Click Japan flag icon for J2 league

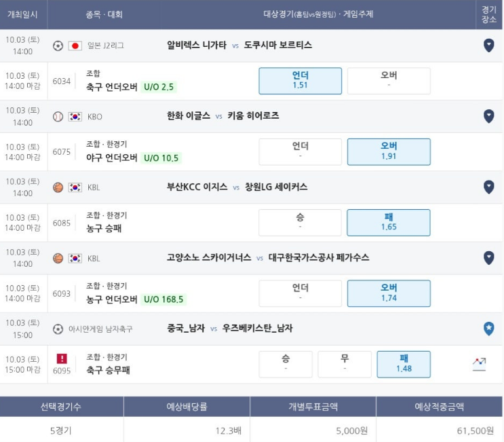click(75, 45)
